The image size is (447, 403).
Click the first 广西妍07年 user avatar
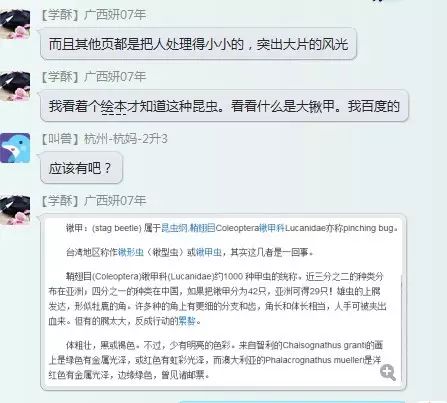pos(15,24)
